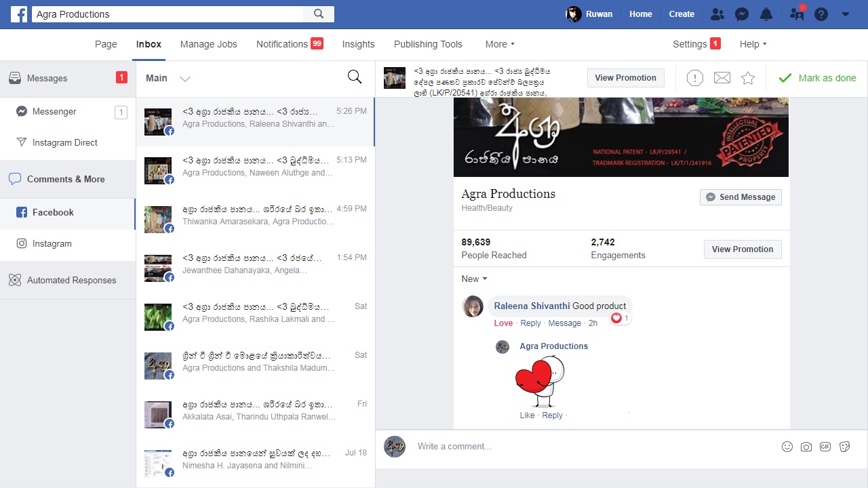Viewport: 868px width, 488px height.
Task: Open Raleena Shivanthi's profile link
Action: click(x=532, y=306)
